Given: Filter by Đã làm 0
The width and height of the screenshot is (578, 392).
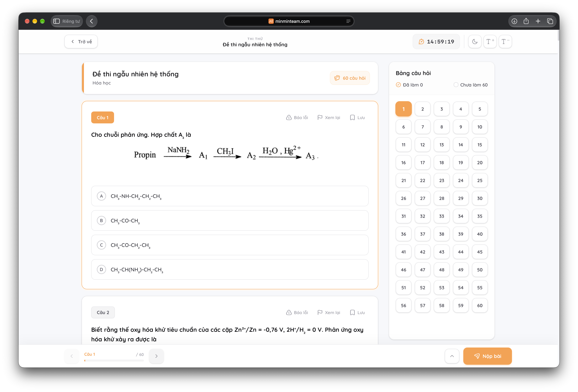Looking at the screenshot, I should click(x=409, y=85).
